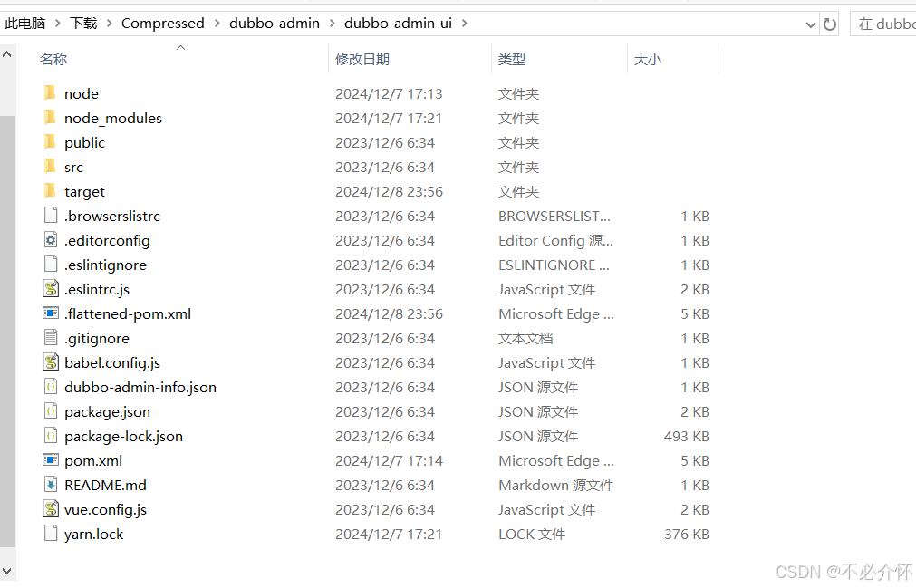Open the address bar history dropdown
The width and height of the screenshot is (916, 588).
coord(810,24)
